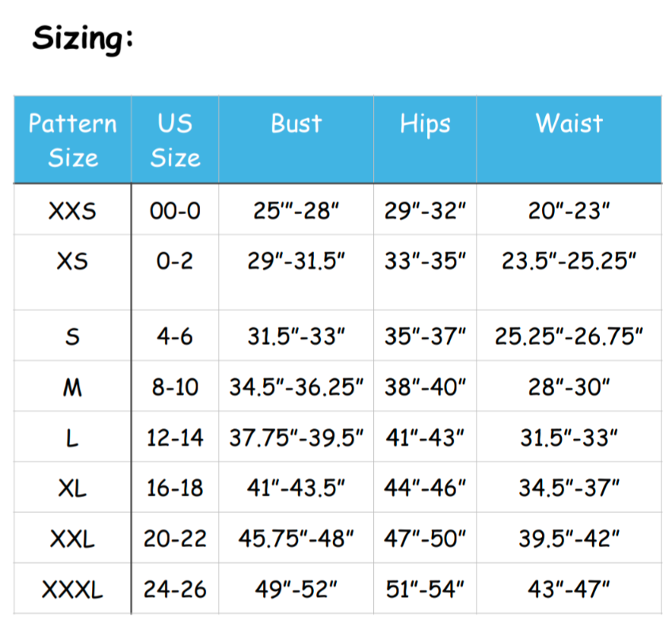Select waist measurement 43"-47" cell
672x632 pixels.
point(569,590)
